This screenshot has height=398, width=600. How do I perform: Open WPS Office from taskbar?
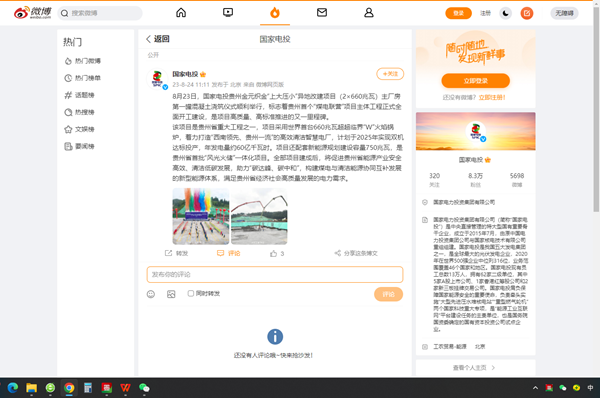(125, 388)
